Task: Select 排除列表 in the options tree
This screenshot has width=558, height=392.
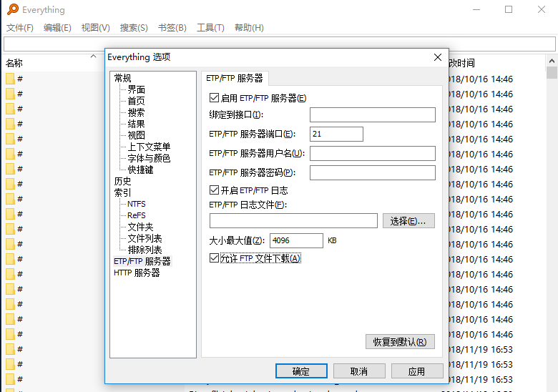Action: [x=145, y=250]
